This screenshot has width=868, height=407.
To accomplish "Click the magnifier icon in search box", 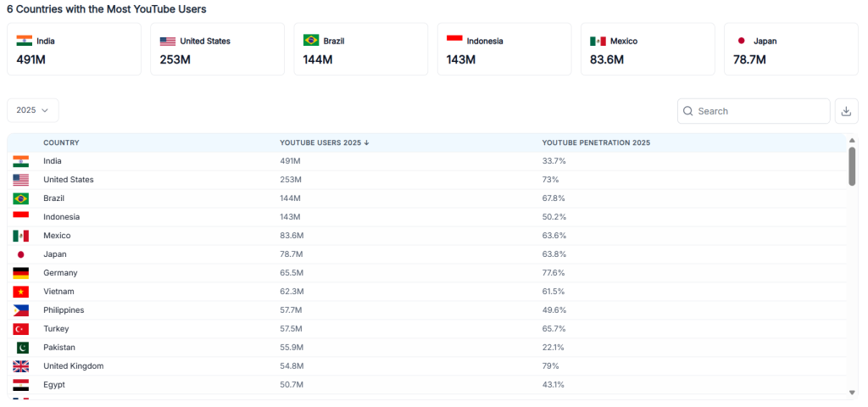I will tap(688, 111).
